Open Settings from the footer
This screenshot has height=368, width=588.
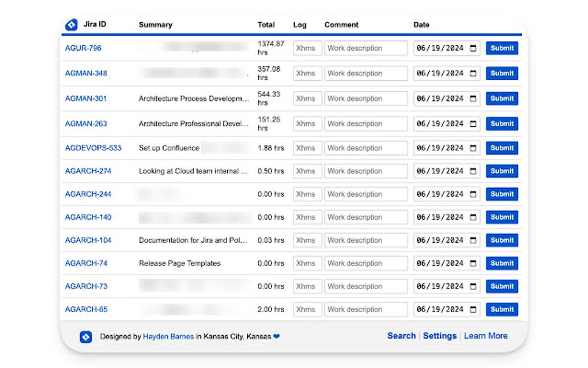(440, 336)
